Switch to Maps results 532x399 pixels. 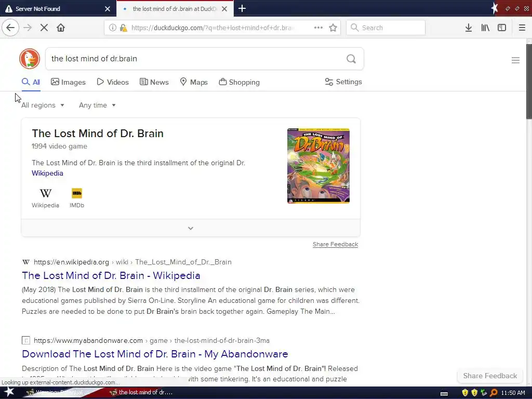click(x=194, y=82)
